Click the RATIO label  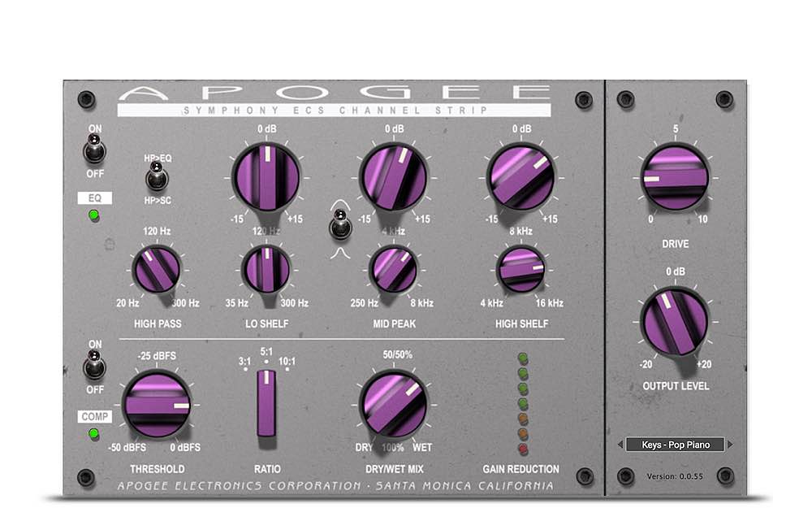pyautogui.click(x=267, y=469)
